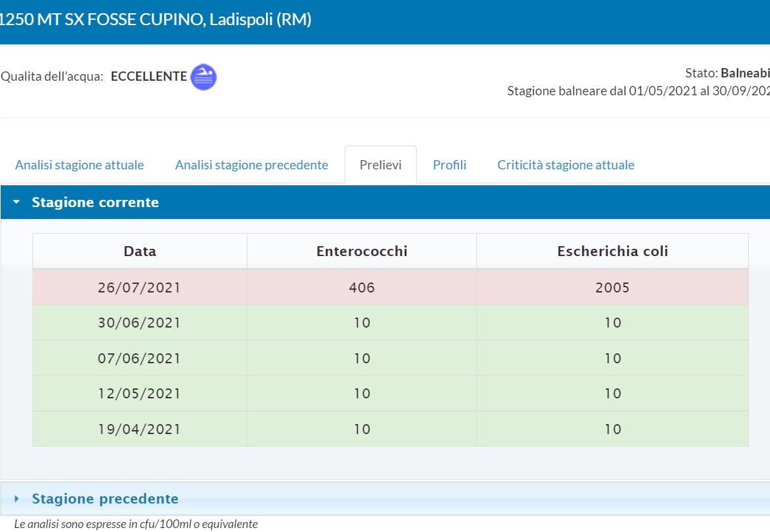Image resolution: width=770 pixels, height=532 pixels.
Task: Click the Stagione precedente header title
Action: (x=105, y=499)
